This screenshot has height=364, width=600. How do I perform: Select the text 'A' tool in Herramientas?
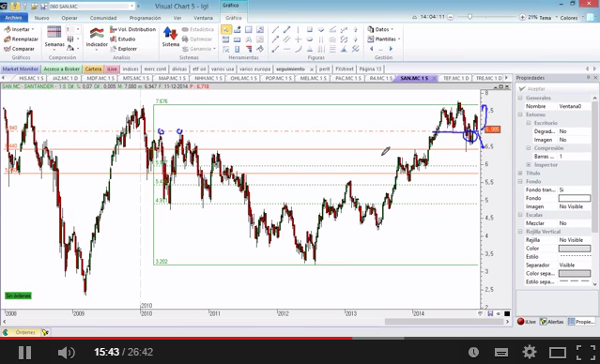click(x=248, y=39)
